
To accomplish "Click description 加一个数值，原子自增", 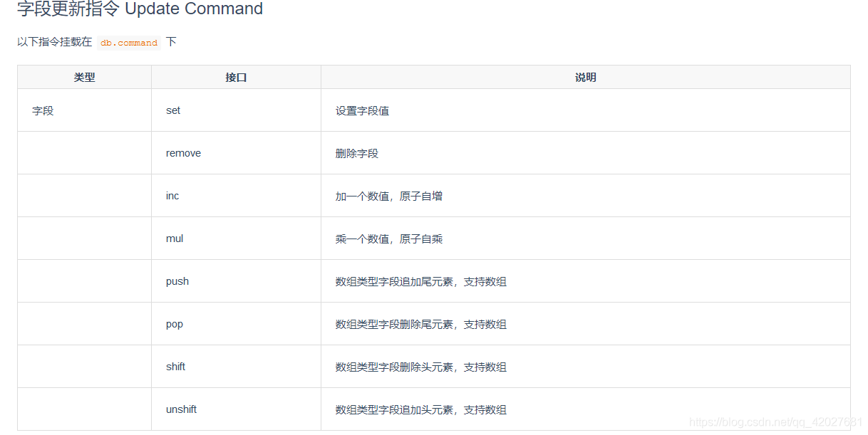I will pos(389,196).
